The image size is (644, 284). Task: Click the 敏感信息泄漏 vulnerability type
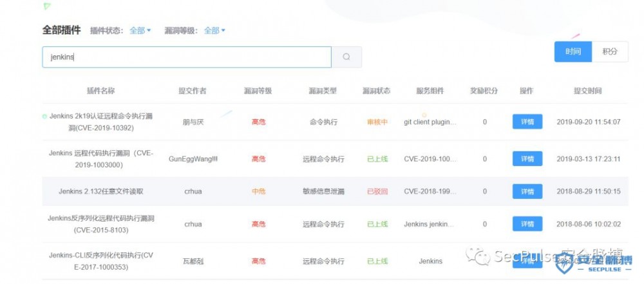[324, 191]
